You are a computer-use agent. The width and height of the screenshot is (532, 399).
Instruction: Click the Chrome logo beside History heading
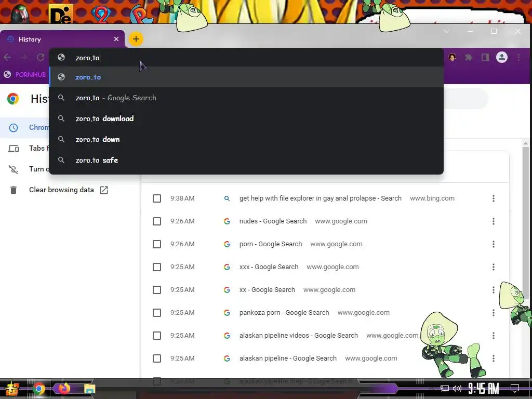pos(13,99)
